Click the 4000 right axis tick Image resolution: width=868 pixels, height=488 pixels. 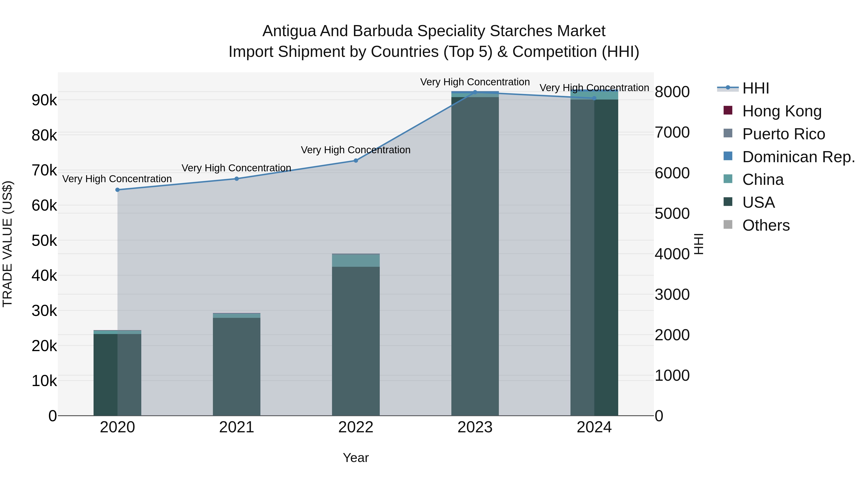click(672, 254)
